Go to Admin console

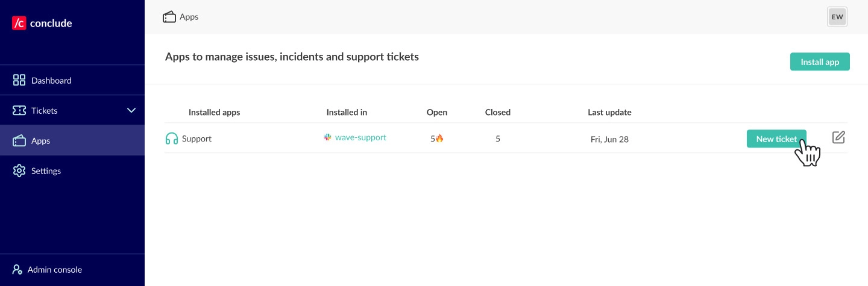coord(55,270)
